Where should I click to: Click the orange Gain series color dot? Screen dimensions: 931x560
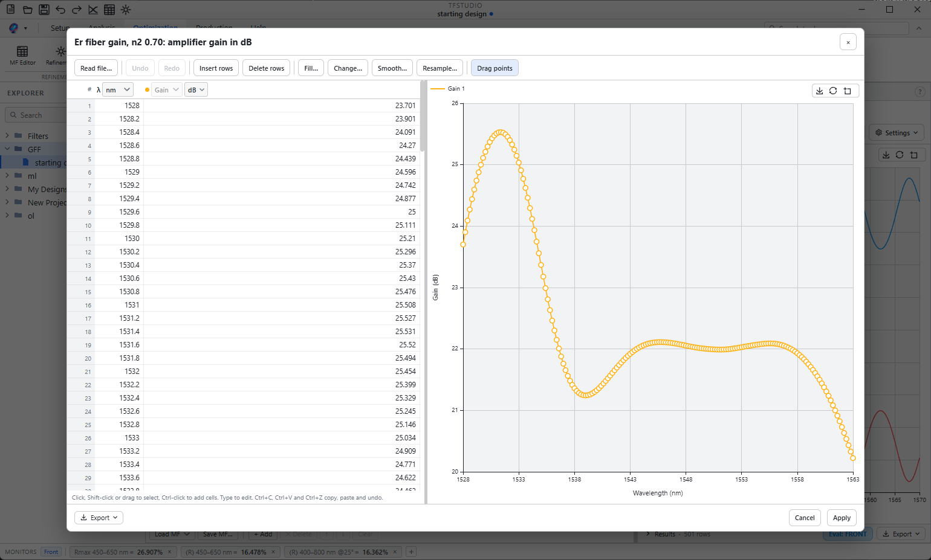pyautogui.click(x=147, y=90)
